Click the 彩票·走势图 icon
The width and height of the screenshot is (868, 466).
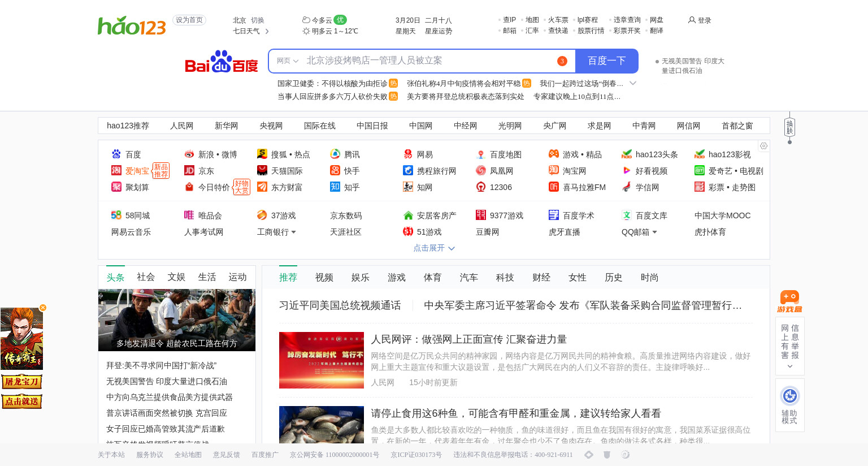tap(700, 187)
